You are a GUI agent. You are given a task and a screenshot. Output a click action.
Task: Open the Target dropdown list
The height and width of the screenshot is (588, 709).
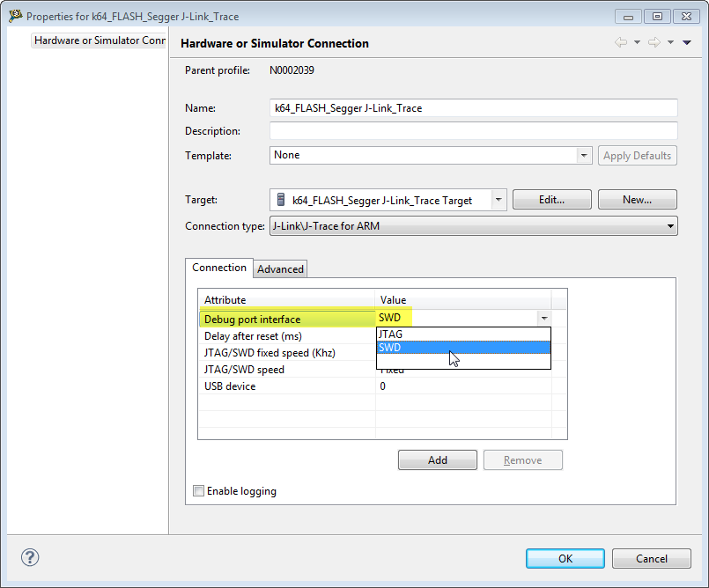(499, 200)
